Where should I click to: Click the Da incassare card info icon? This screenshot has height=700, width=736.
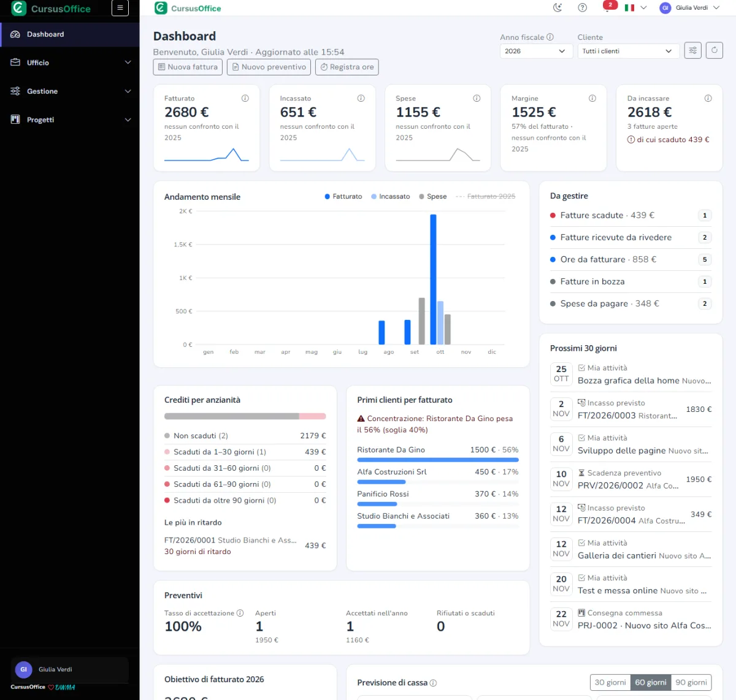[x=708, y=98]
